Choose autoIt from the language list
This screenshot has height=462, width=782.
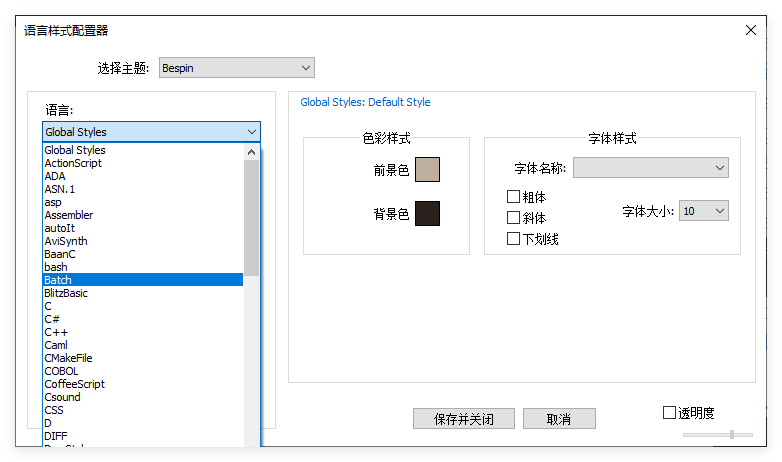point(143,228)
